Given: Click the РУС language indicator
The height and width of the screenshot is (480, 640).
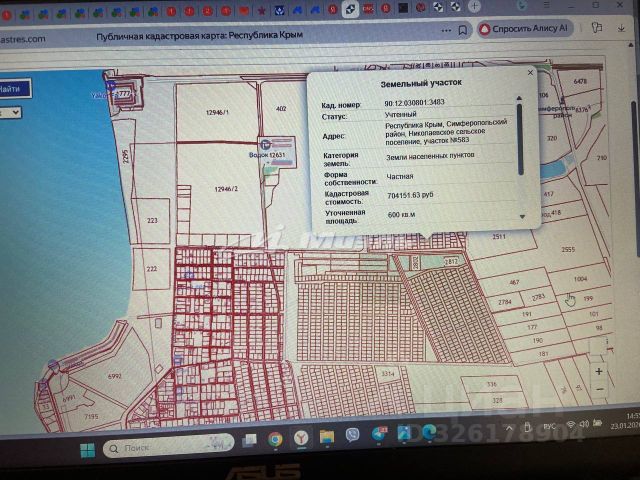Looking at the screenshot, I should pyautogui.click(x=549, y=426).
